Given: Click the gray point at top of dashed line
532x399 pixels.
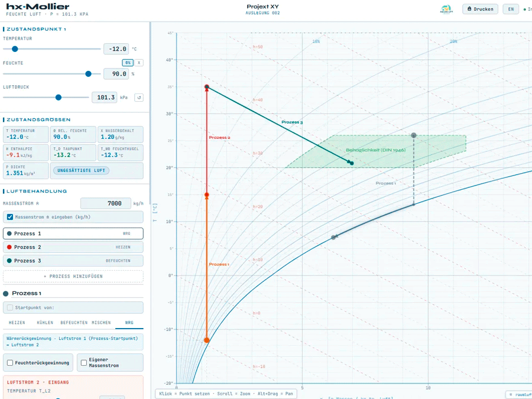Looking at the screenshot, I should pyautogui.click(x=414, y=135).
